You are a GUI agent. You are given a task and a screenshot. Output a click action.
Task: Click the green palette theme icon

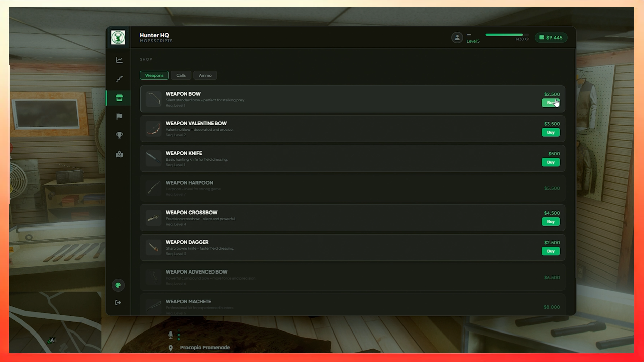[118, 285]
